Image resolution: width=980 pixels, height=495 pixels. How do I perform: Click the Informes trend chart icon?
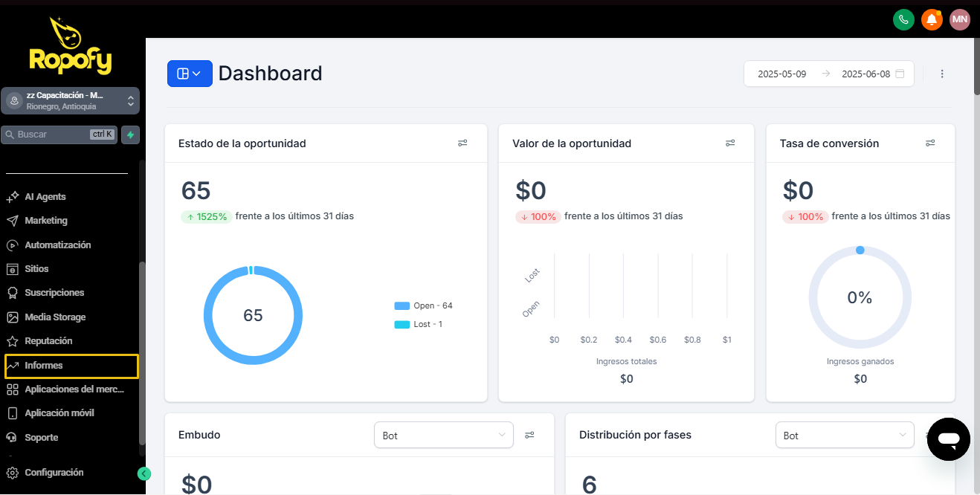tap(13, 366)
